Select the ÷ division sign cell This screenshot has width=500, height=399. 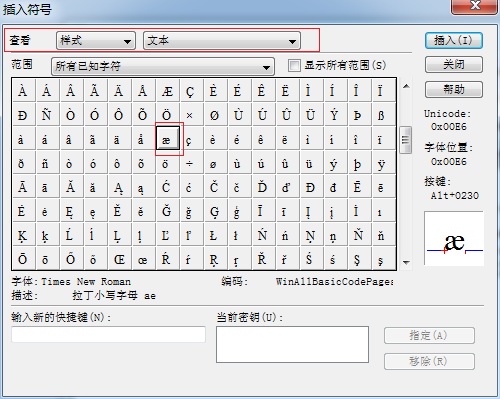[x=192, y=163]
